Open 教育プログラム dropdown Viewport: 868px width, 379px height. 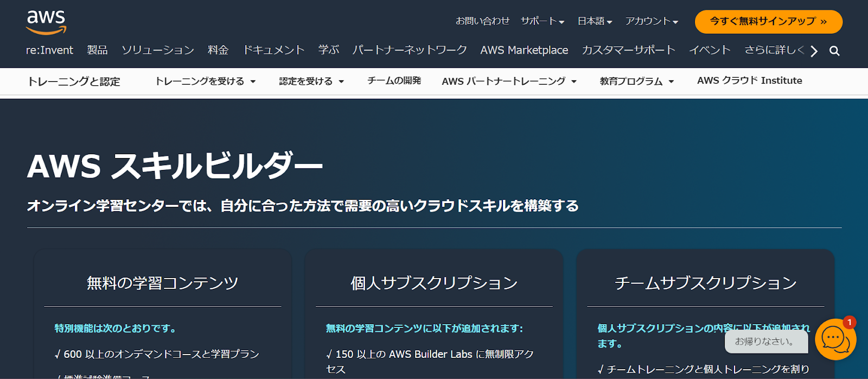tap(637, 81)
